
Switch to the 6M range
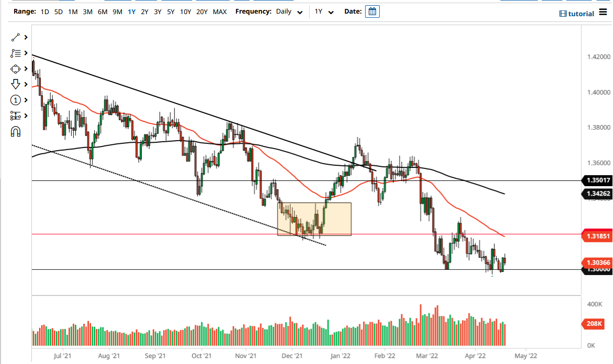point(103,12)
